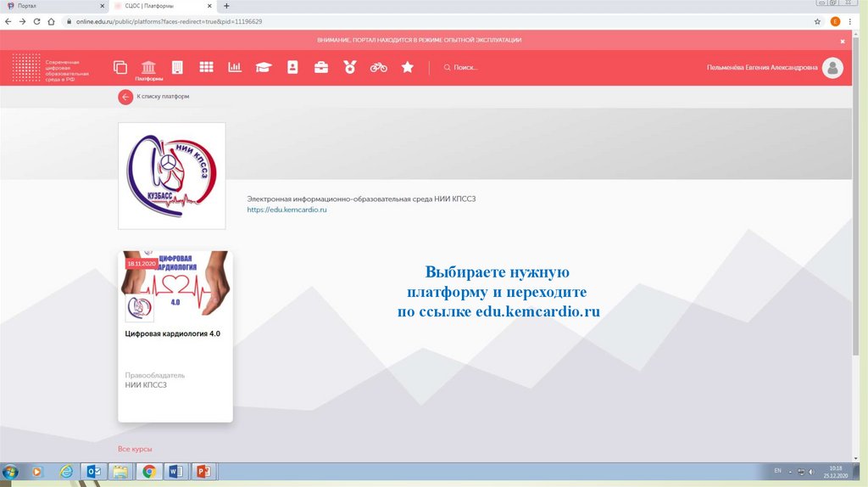
Task: Open https://edu.kemcardio.ru link
Action: click(287, 210)
